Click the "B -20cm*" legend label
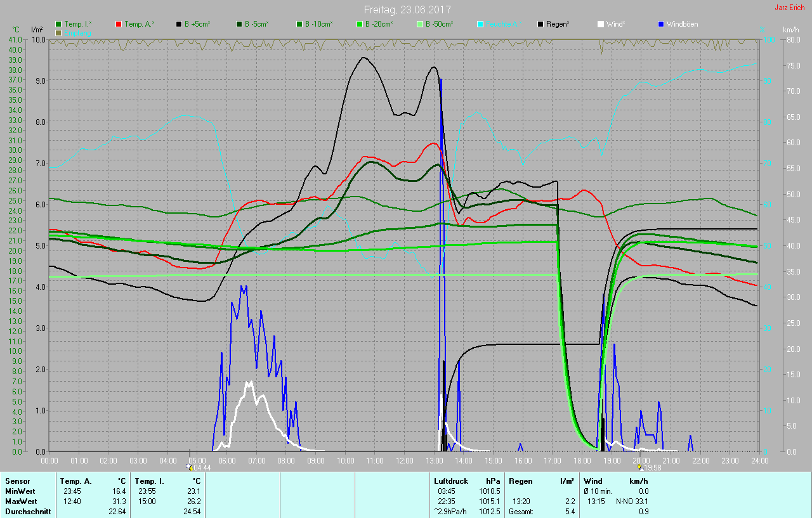Screen dimensions: 812x518 click(x=379, y=24)
